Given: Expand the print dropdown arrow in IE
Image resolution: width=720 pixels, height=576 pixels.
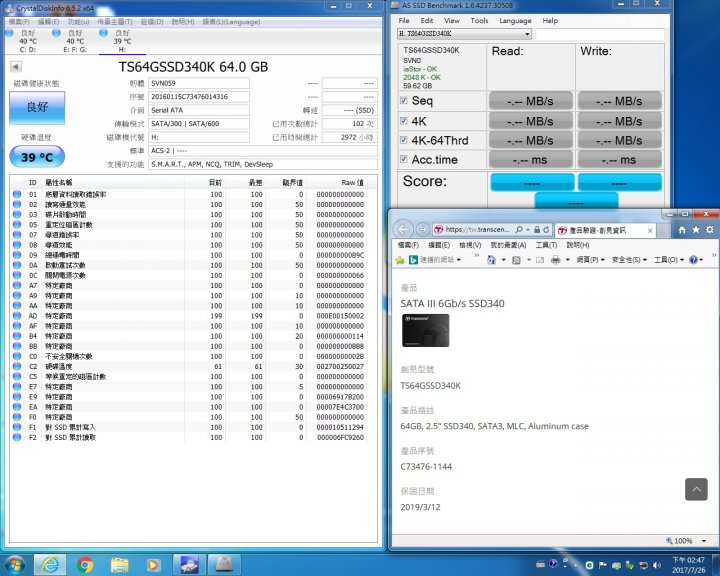Looking at the screenshot, I should 568,260.
